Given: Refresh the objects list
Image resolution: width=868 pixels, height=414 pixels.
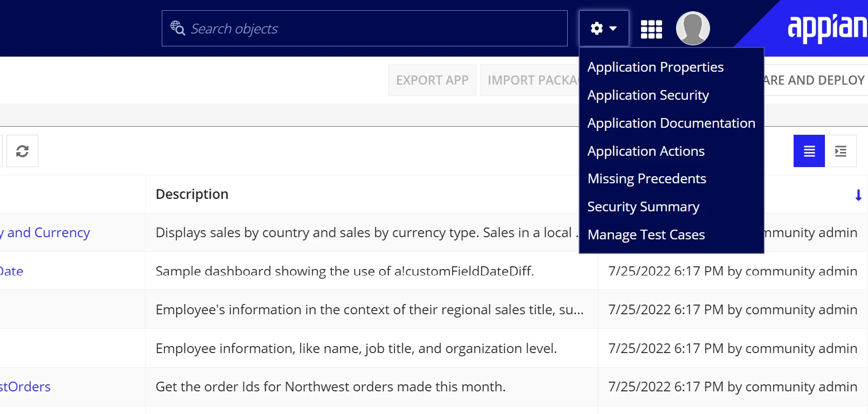Looking at the screenshot, I should pos(22,151).
